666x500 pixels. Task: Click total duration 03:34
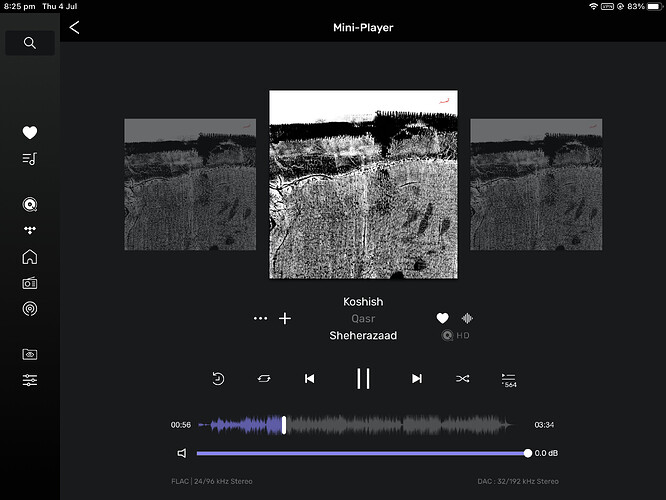tap(544, 425)
